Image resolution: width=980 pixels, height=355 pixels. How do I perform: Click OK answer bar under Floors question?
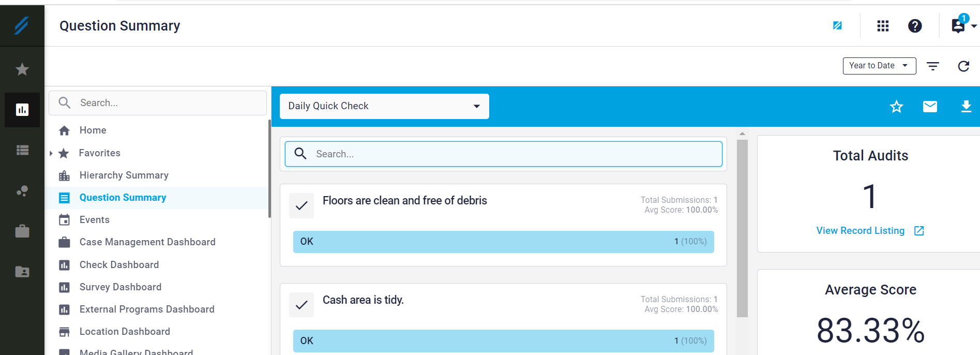coord(503,242)
